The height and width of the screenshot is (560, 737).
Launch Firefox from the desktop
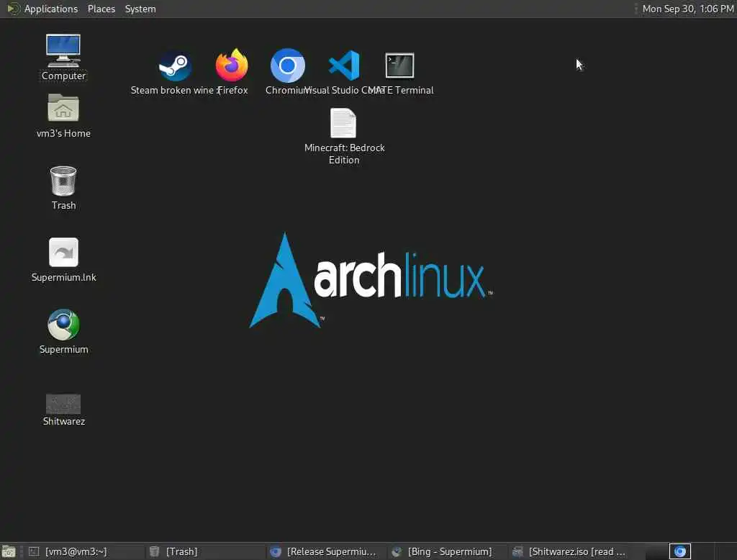(232, 66)
